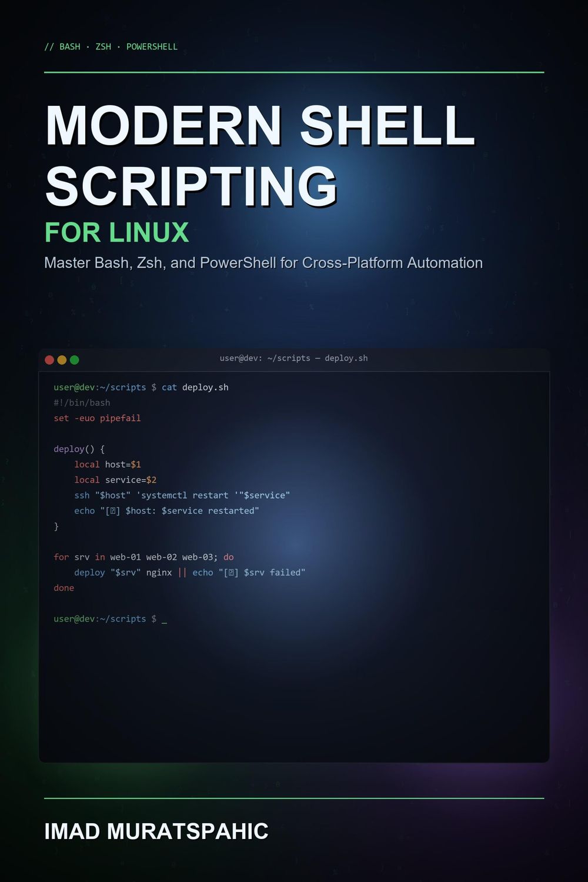Click the 'set -euo pipefail' line

[x=97, y=418]
